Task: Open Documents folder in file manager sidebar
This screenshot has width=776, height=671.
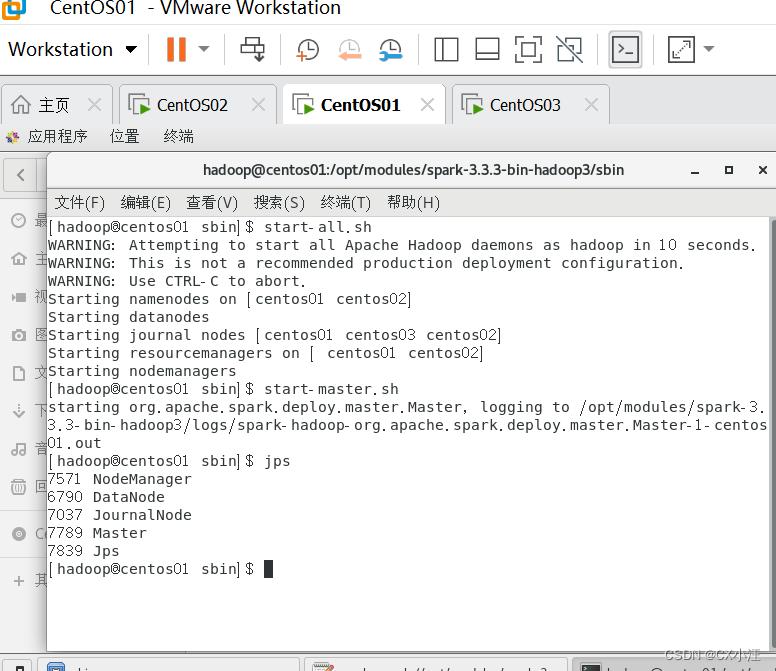Action: [x=19, y=374]
